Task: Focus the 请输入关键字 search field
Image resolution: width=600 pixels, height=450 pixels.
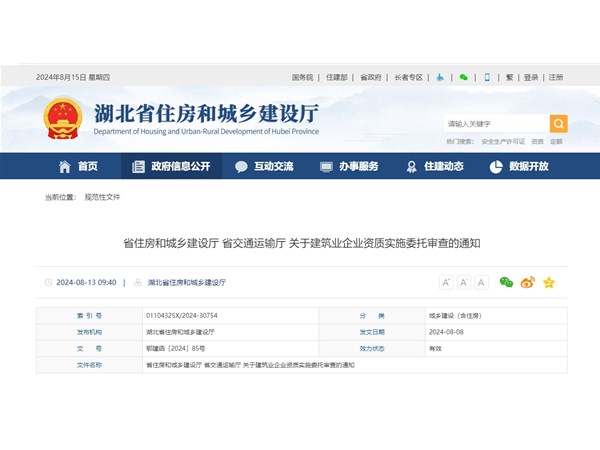Action: coord(497,124)
